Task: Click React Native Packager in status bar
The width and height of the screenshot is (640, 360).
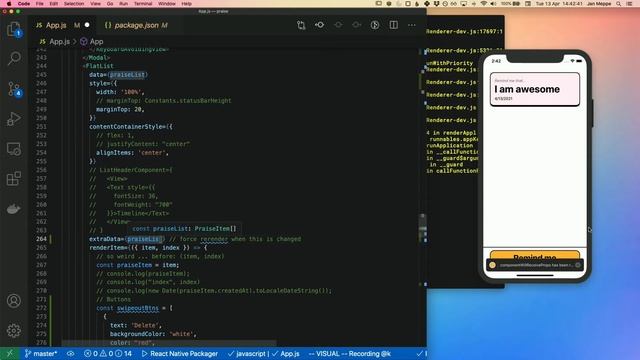Action: click(x=180, y=353)
